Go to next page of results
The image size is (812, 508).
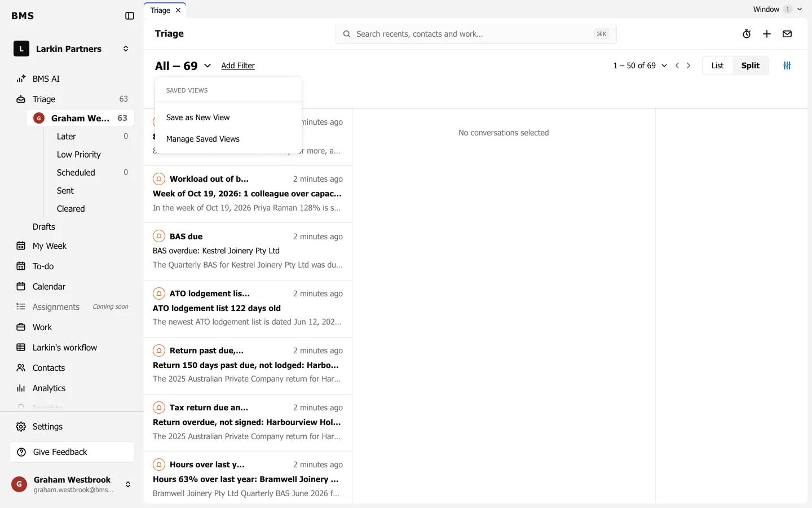coord(689,65)
